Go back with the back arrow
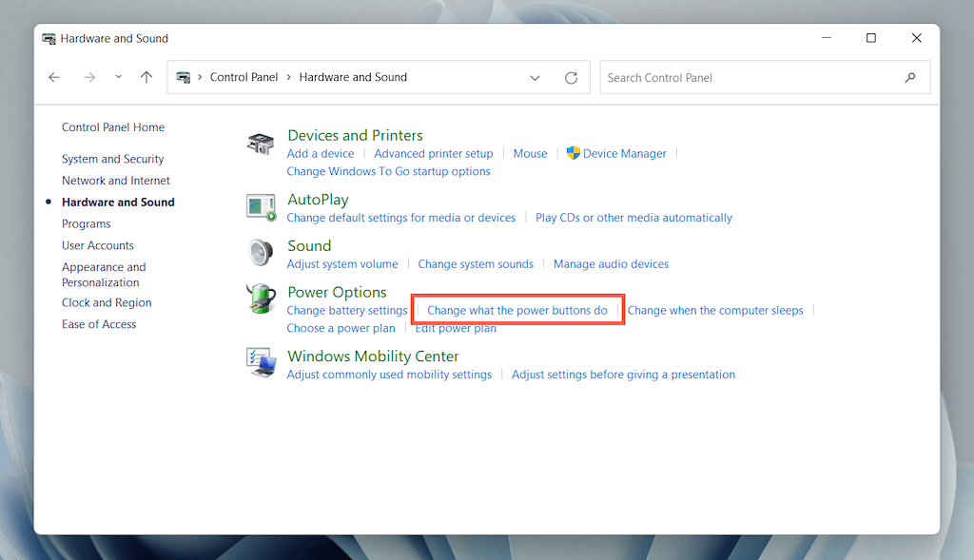This screenshot has height=560, width=974. 54,77
